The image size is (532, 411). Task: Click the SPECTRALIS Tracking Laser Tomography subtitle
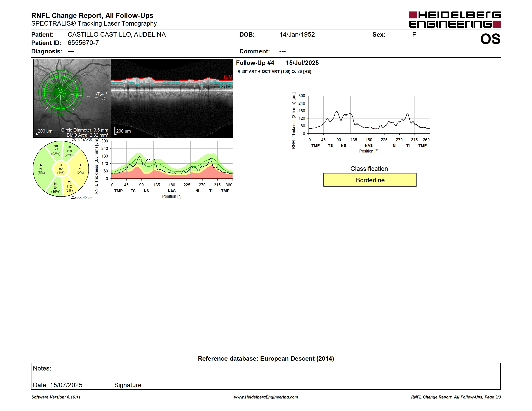tap(94, 24)
